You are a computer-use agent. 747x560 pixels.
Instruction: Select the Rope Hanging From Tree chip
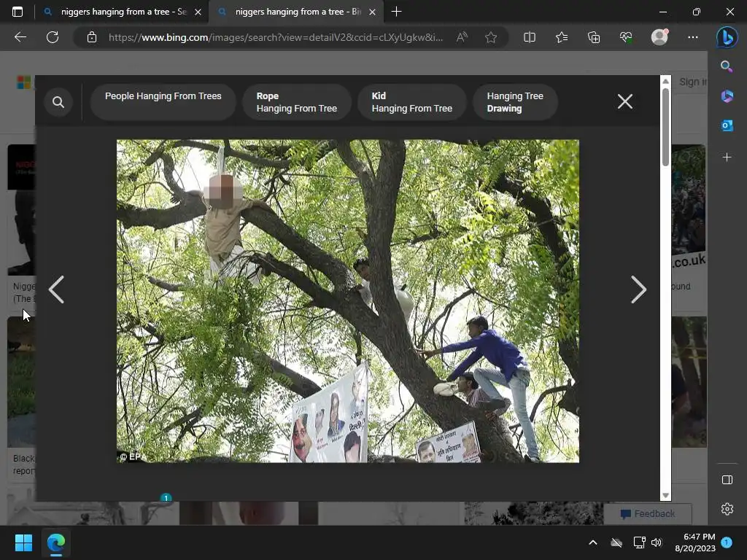tap(297, 102)
